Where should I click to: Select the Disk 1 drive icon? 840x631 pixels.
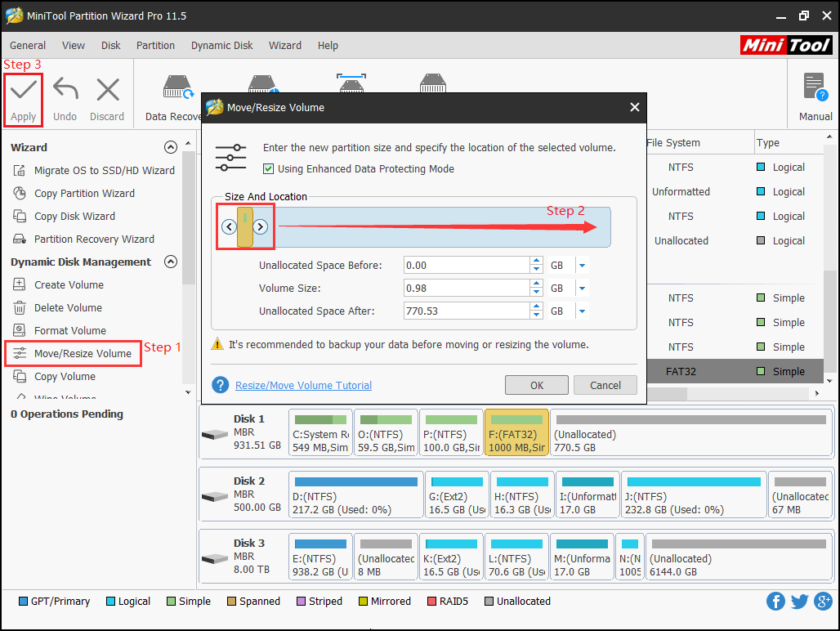point(215,434)
